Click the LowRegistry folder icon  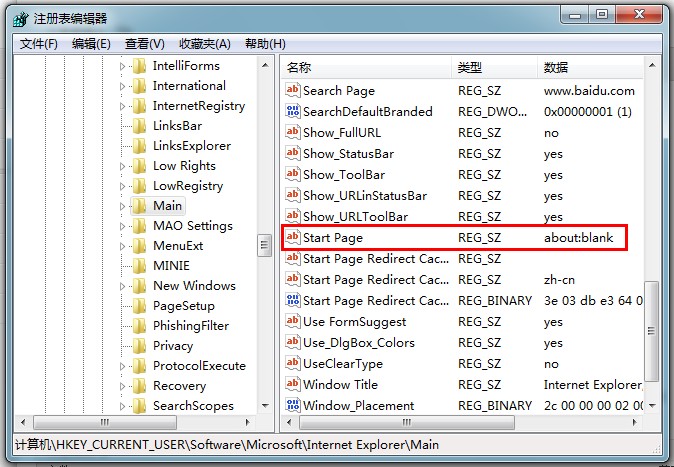point(139,186)
